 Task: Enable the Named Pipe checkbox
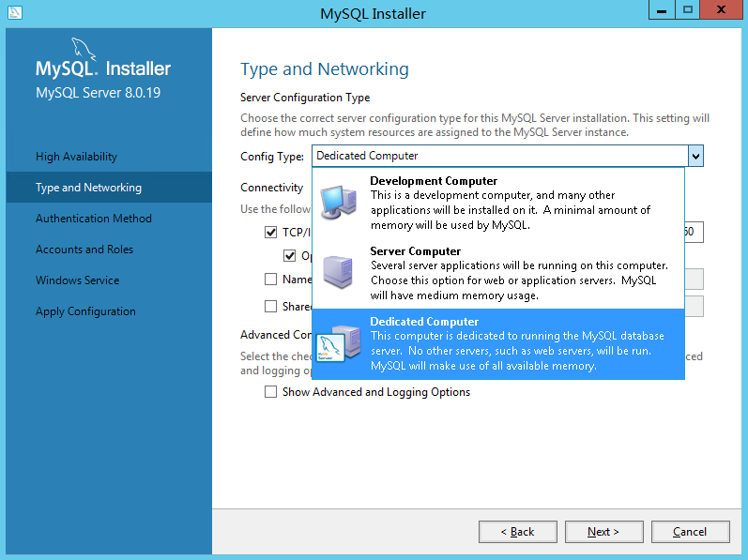pos(270,279)
